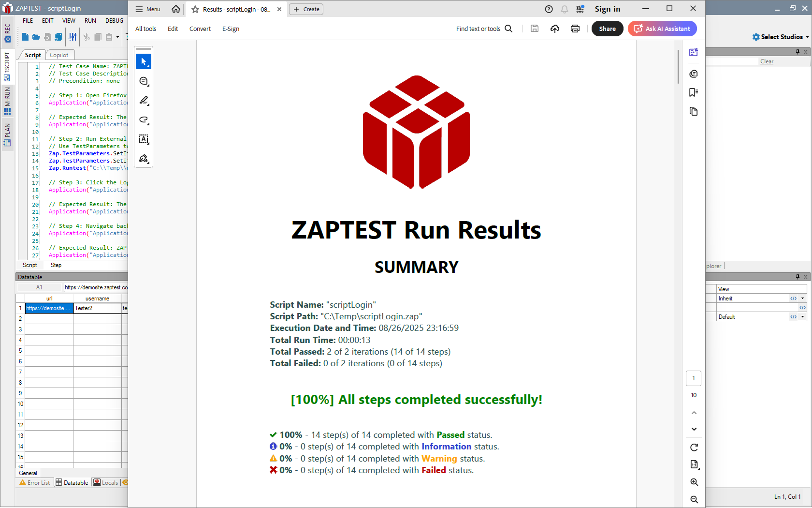Screen dimensions: 812x508
Task: Open the Acrobat notifications bell
Action: click(565, 9)
